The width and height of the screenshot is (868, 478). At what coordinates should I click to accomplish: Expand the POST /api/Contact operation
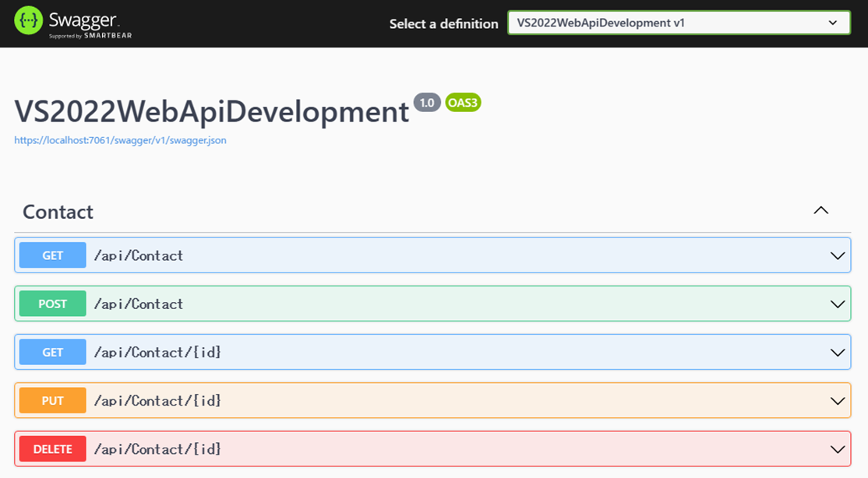click(838, 304)
